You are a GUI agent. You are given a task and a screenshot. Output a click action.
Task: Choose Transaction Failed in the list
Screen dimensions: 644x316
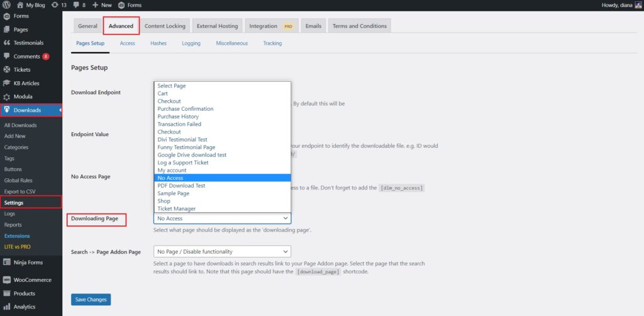pos(222,124)
